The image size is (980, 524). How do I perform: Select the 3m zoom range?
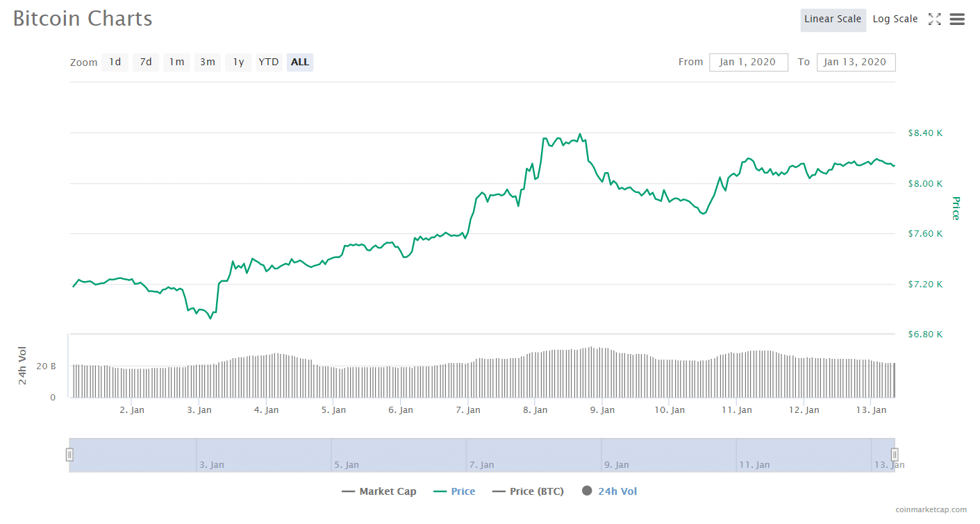(207, 62)
